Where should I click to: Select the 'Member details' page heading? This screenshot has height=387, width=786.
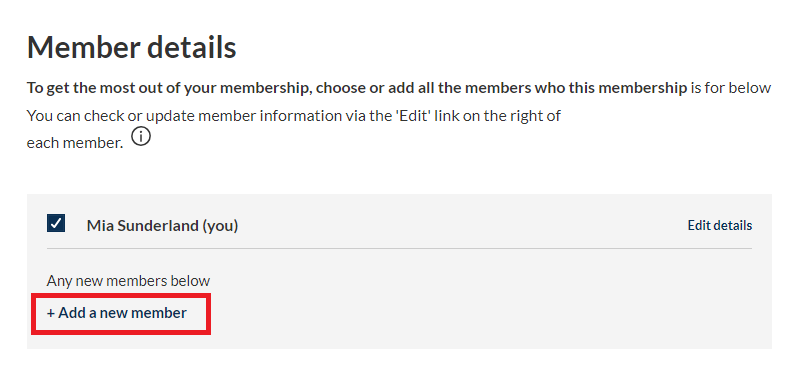(x=131, y=47)
